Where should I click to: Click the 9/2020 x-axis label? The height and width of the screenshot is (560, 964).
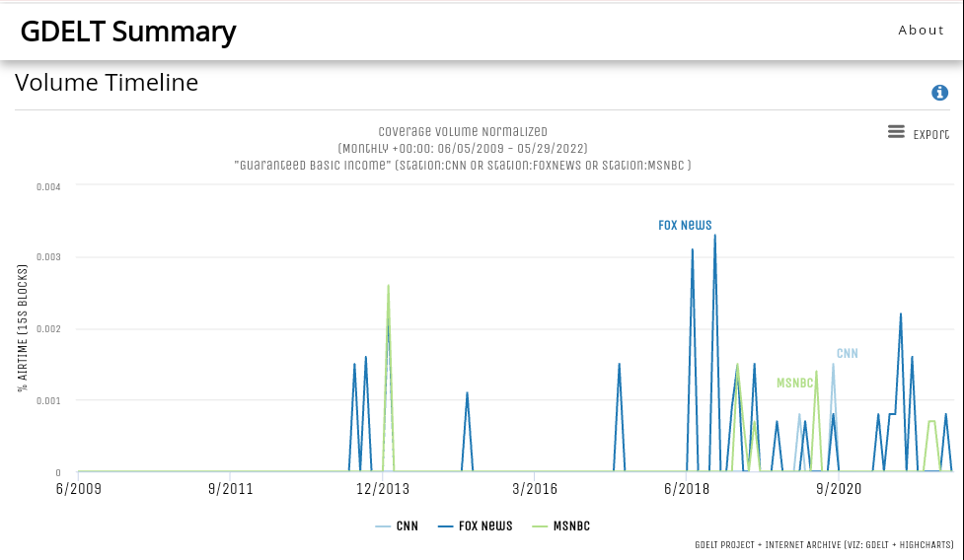tap(839, 489)
